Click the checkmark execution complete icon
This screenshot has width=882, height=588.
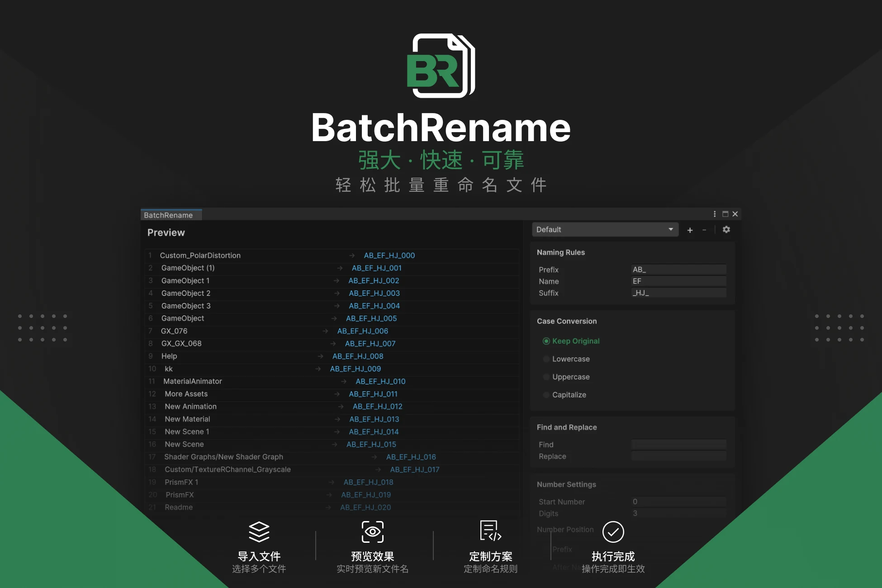613,531
